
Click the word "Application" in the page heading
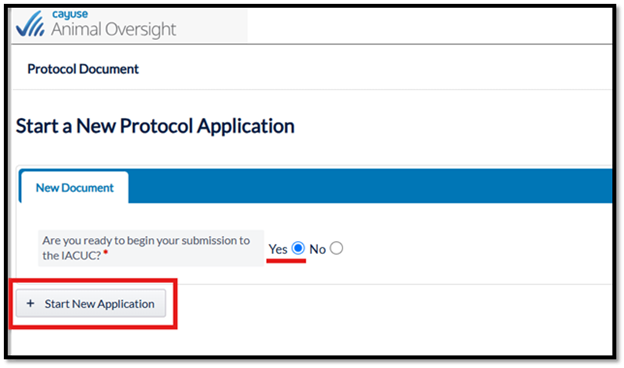point(246,127)
